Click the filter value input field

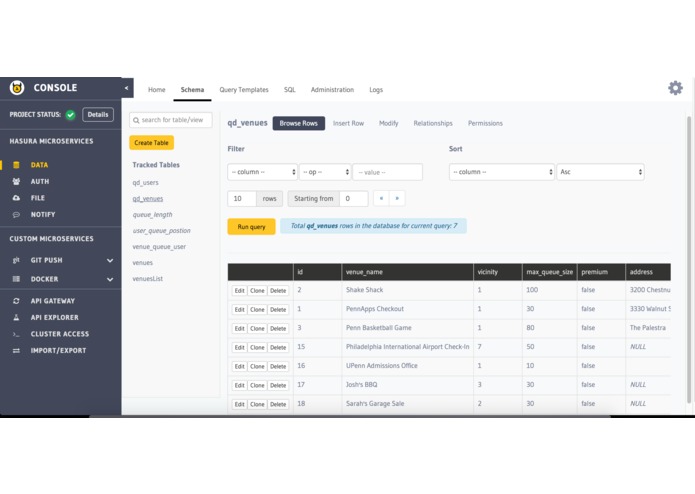387,172
